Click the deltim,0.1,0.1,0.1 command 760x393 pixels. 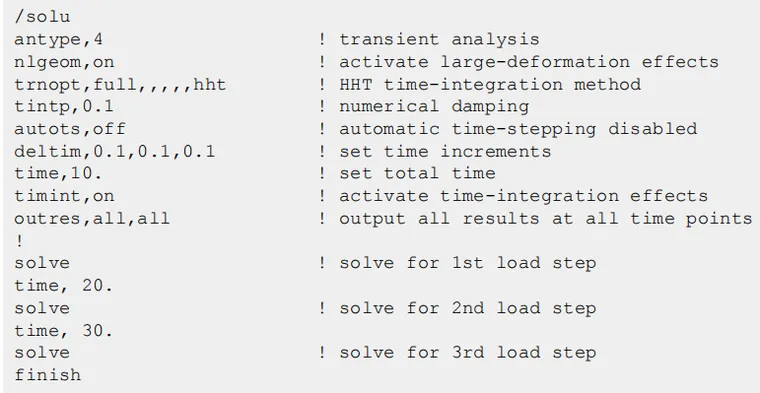pos(114,151)
